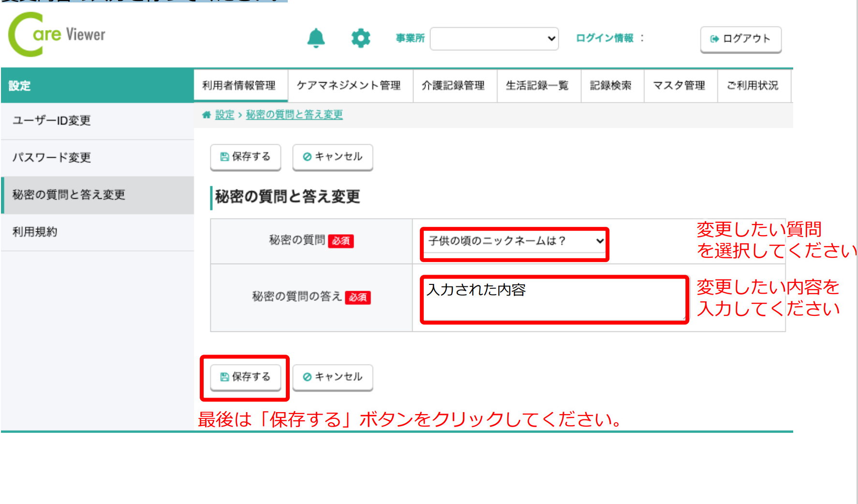Select ユーザーID変更 in sidebar
The height and width of the screenshot is (504, 858).
pos(52,120)
